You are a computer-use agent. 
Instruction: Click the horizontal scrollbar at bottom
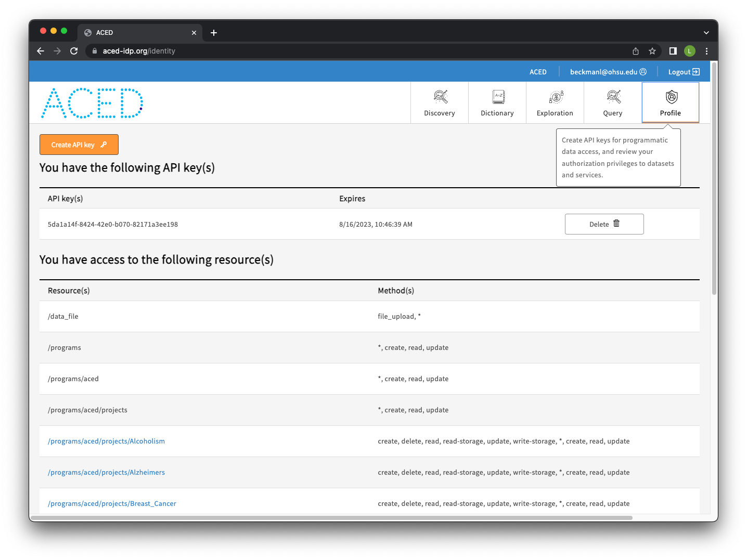coord(331,518)
